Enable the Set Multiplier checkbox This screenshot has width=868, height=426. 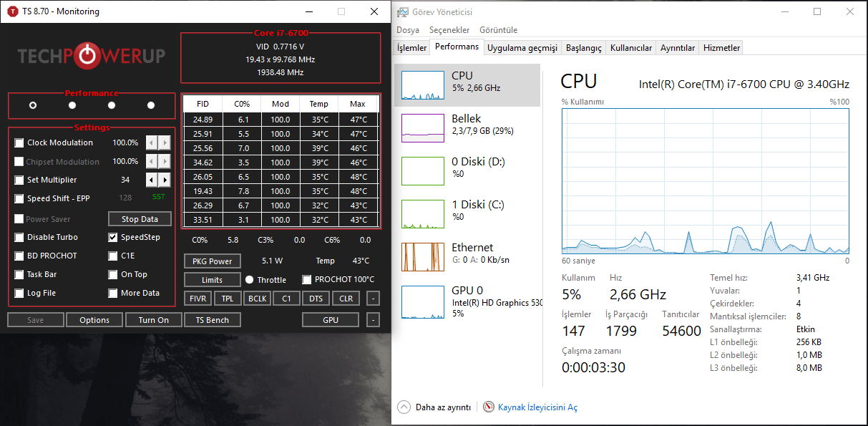(x=19, y=180)
